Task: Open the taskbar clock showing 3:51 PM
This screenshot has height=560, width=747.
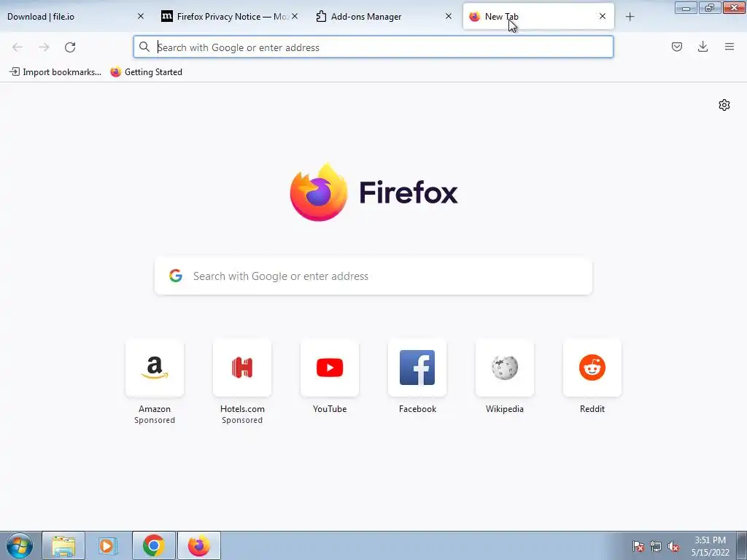Action: click(x=711, y=546)
